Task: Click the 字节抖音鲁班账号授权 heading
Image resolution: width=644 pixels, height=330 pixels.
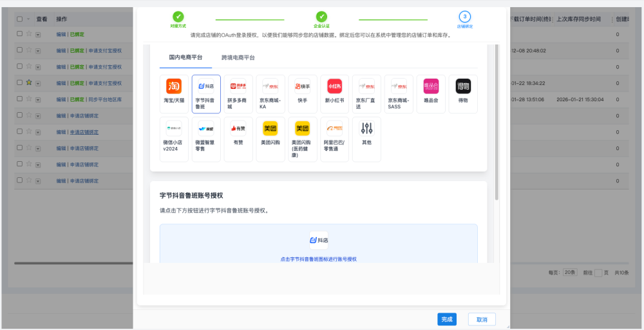Action: pos(191,195)
